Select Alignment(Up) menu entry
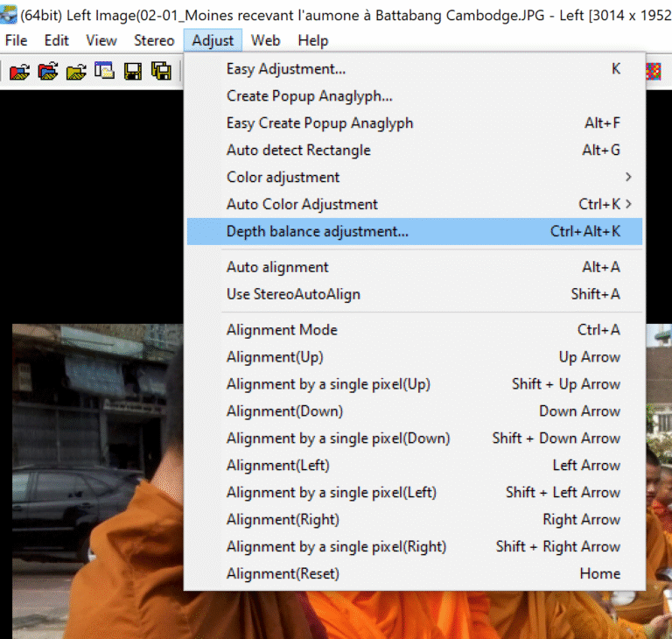 point(415,356)
